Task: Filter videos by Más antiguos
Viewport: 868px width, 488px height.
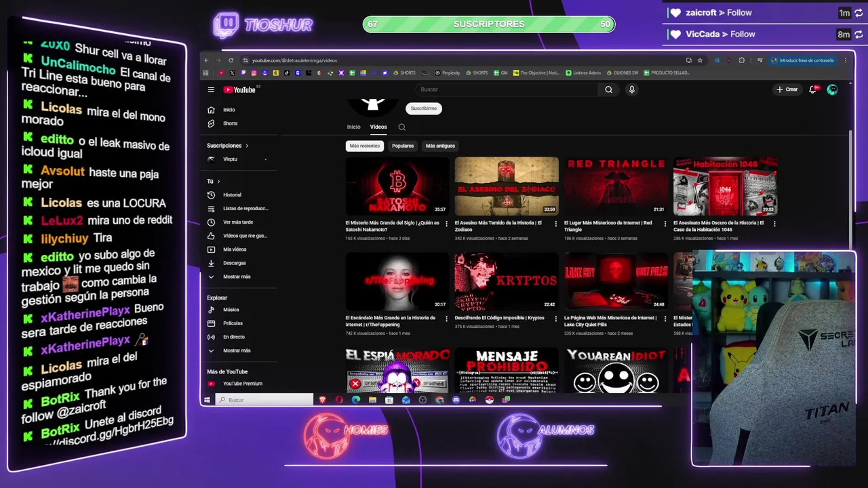Action: coord(440,146)
